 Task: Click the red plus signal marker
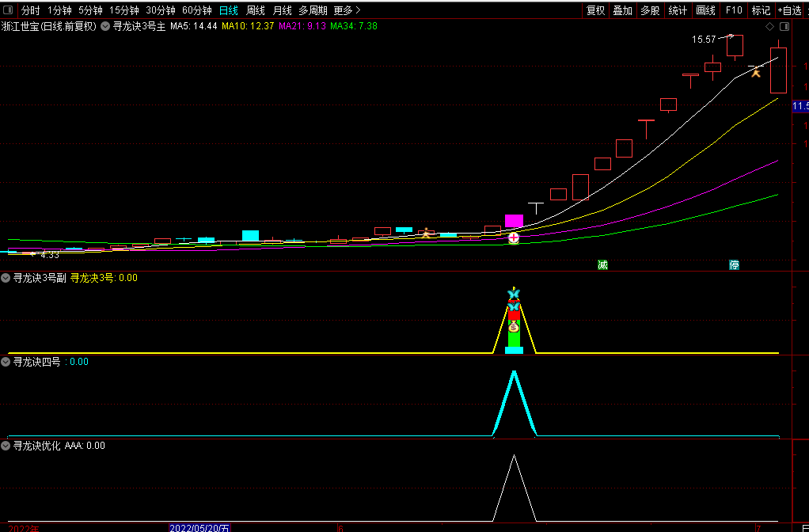click(x=514, y=237)
